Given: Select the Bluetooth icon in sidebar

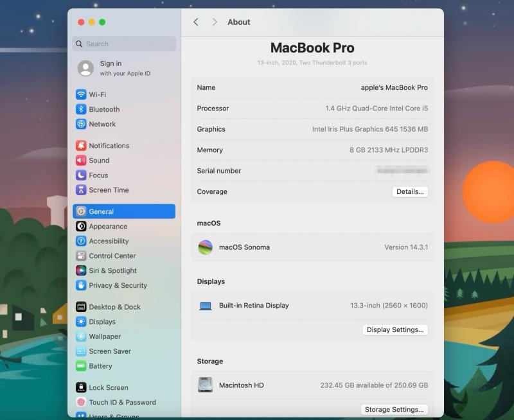Looking at the screenshot, I should [x=81, y=109].
